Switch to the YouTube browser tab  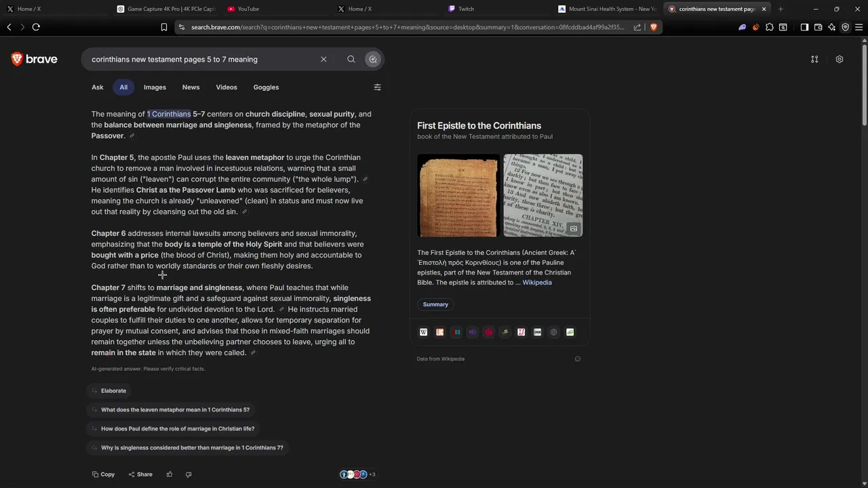point(271,9)
